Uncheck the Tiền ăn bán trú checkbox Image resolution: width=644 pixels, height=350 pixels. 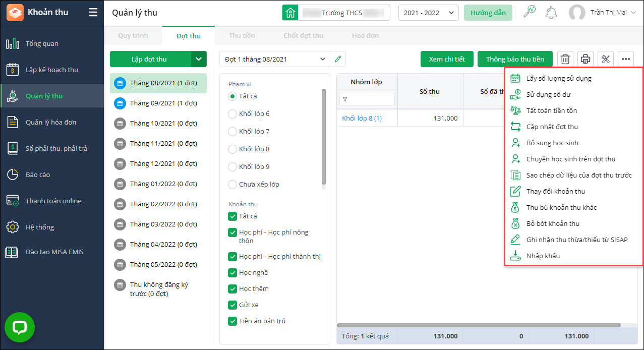(232, 321)
